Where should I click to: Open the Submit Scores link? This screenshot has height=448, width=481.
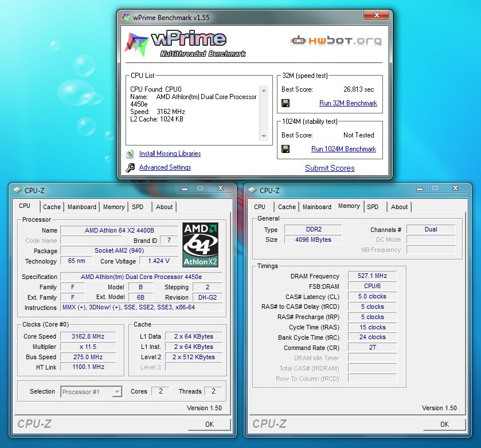(330, 168)
